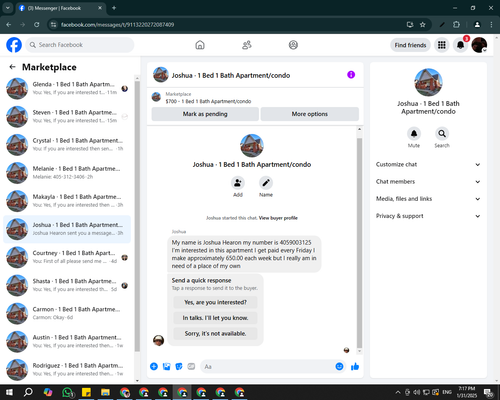This screenshot has height=400, width=500.
Task: Open Glenda apartment conversation
Action: point(67,88)
